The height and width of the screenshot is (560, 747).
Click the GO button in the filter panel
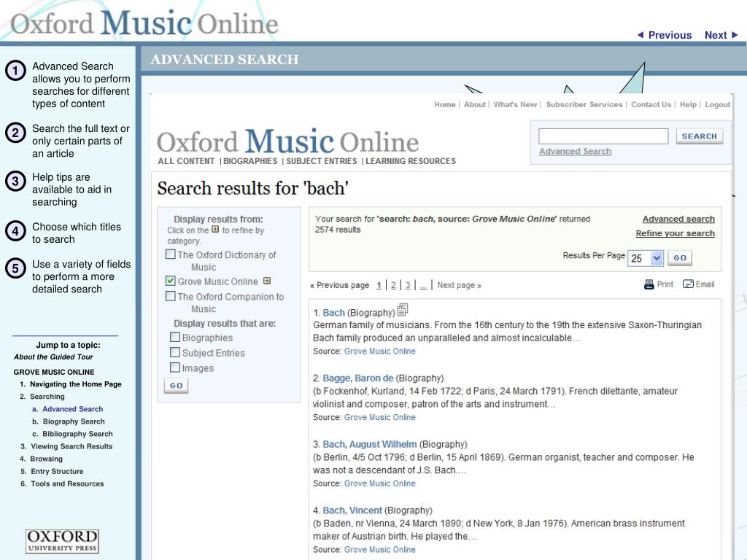[x=176, y=385]
